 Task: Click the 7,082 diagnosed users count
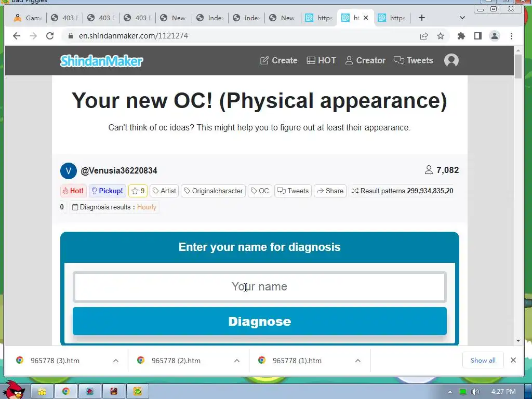coord(442,170)
